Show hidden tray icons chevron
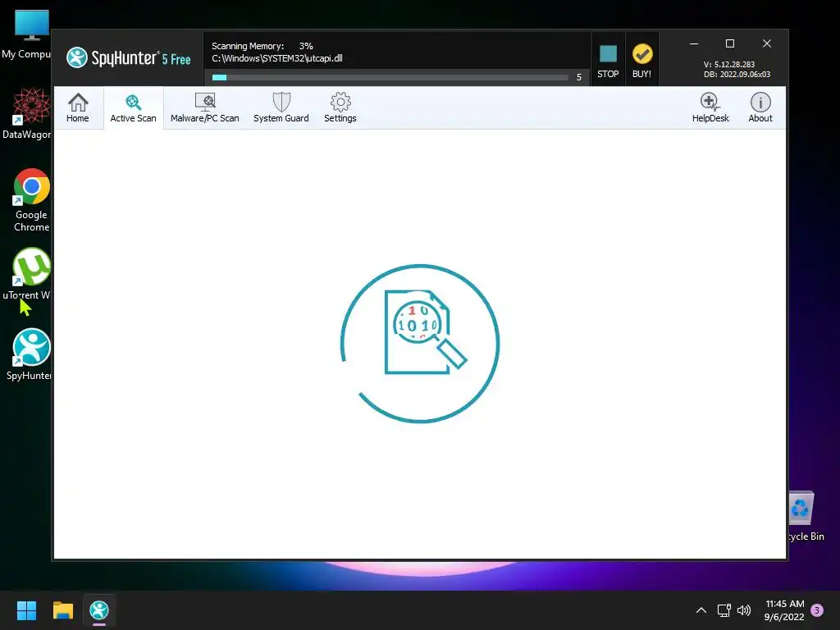 [x=701, y=610]
